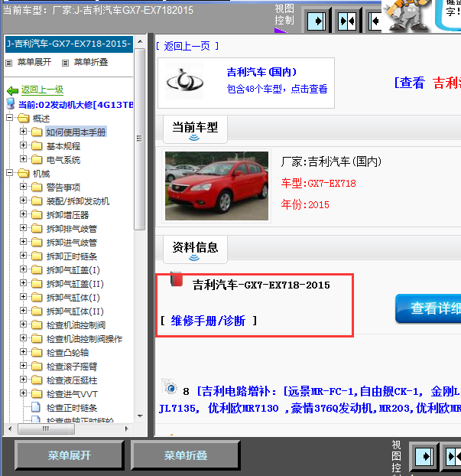461x476 pixels.
Task: Collapse the 概述 tree node
Action: point(9,117)
